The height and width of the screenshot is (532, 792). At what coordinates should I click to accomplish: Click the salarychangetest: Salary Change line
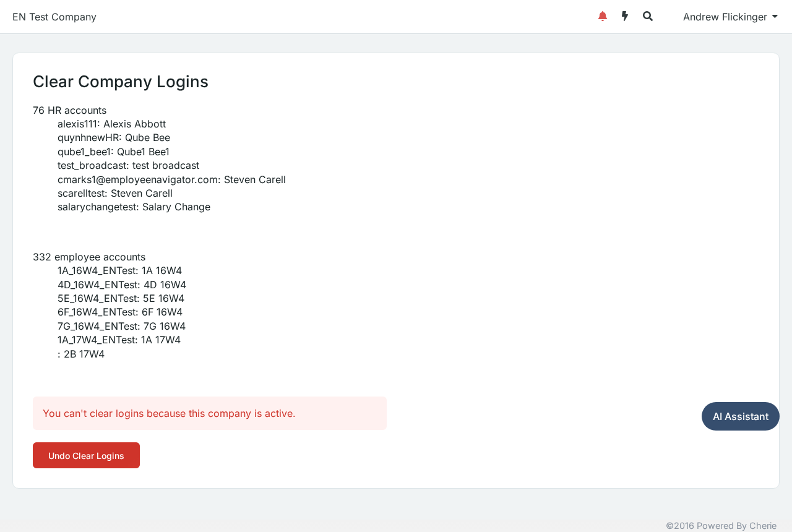tap(134, 207)
